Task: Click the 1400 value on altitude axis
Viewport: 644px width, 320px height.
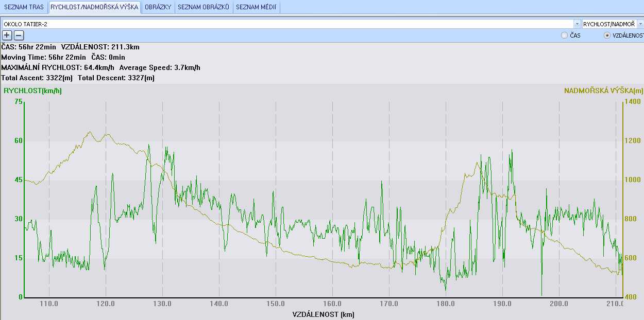Action: 633,102
